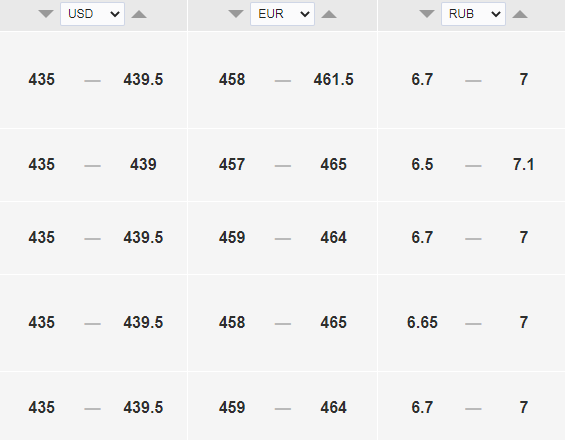The height and width of the screenshot is (440, 565).
Task: Click the first row 435 USD buy rate
Action: click(41, 79)
